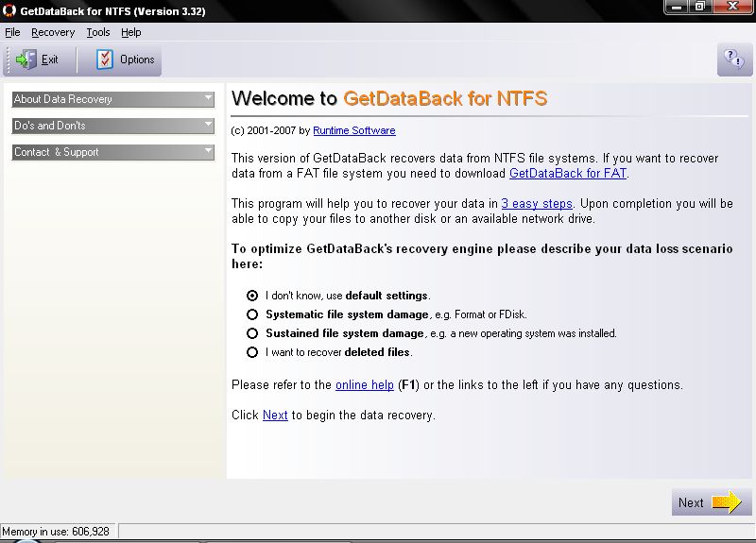Click the Exit label in the toolbar
The width and height of the screenshot is (756, 543).
(50, 59)
